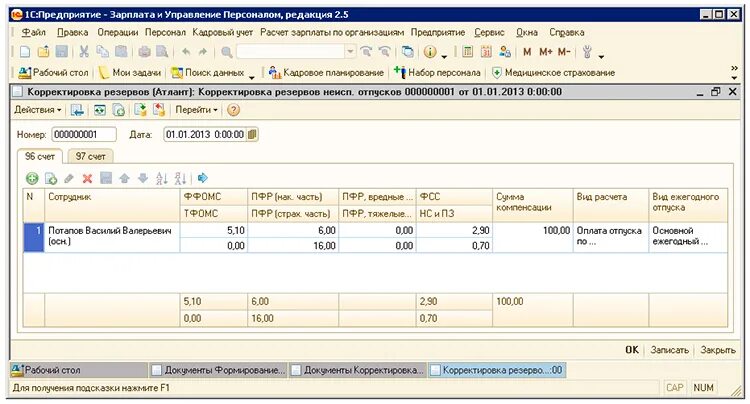Open the Файл menu

pyautogui.click(x=33, y=33)
